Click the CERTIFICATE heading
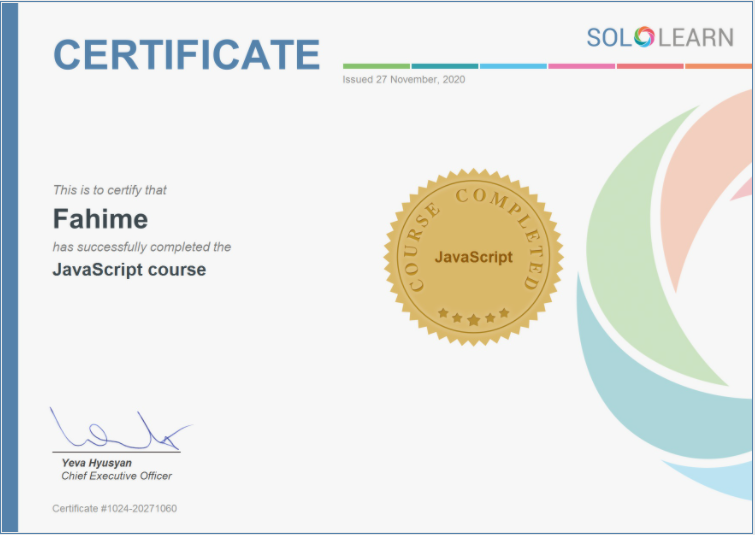Screen dimensions: 755x535 [x=187, y=54]
